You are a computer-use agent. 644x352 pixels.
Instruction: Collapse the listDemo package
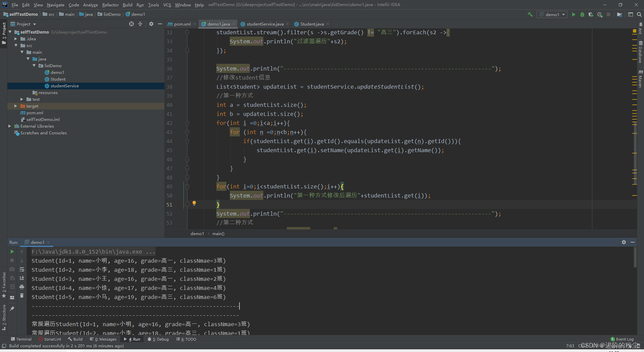click(34, 65)
